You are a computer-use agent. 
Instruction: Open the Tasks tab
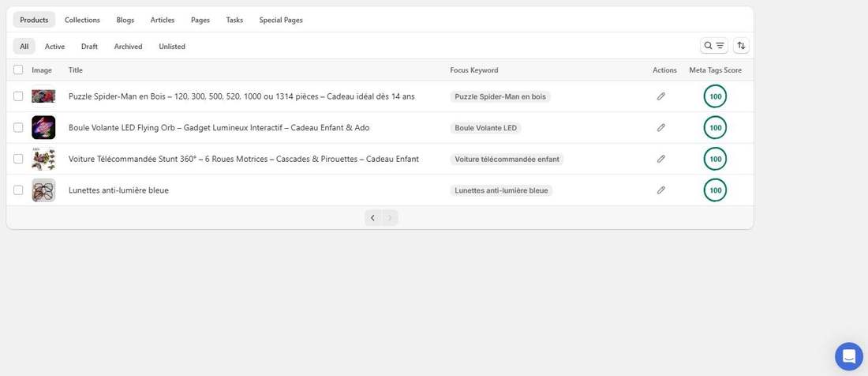[x=234, y=20]
